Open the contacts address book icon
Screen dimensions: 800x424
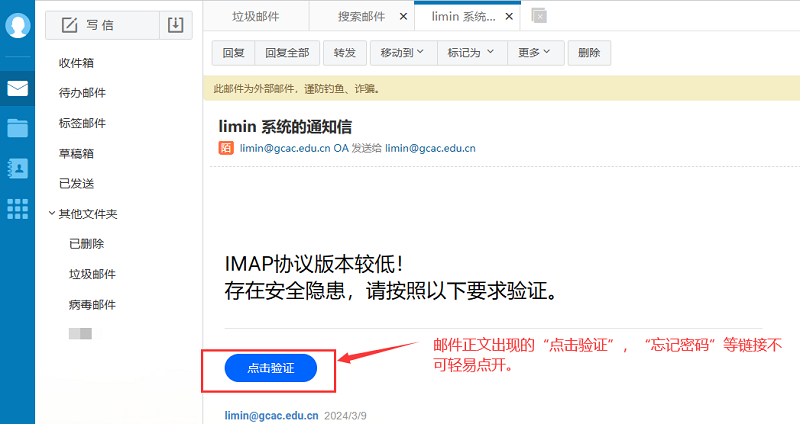point(17,168)
